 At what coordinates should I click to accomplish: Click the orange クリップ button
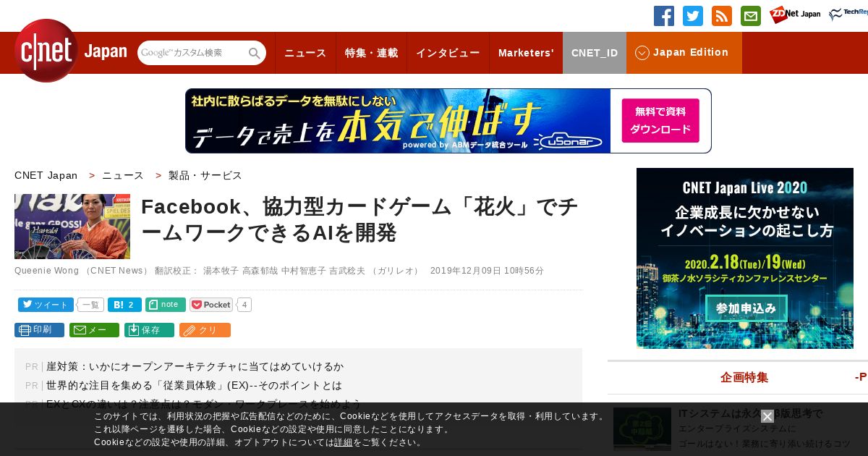pos(205,330)
